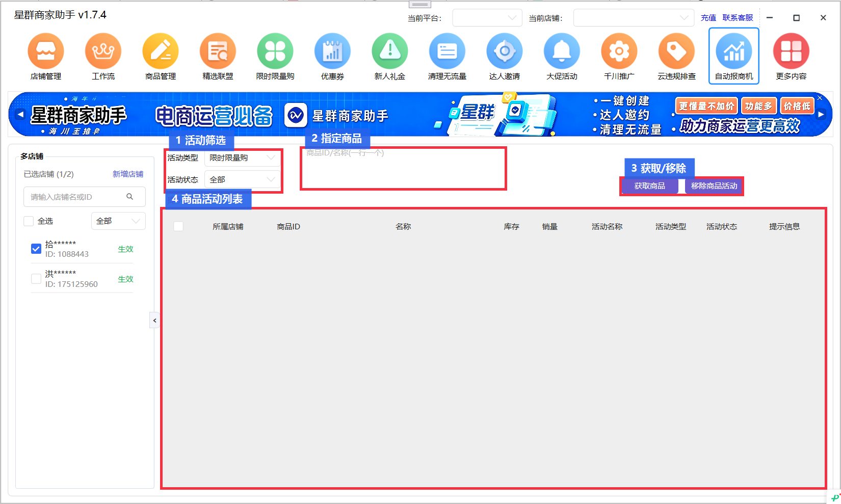Click the 活动名称 column header
The width and height of the screenshot is (841, 504).
point(607,227)
